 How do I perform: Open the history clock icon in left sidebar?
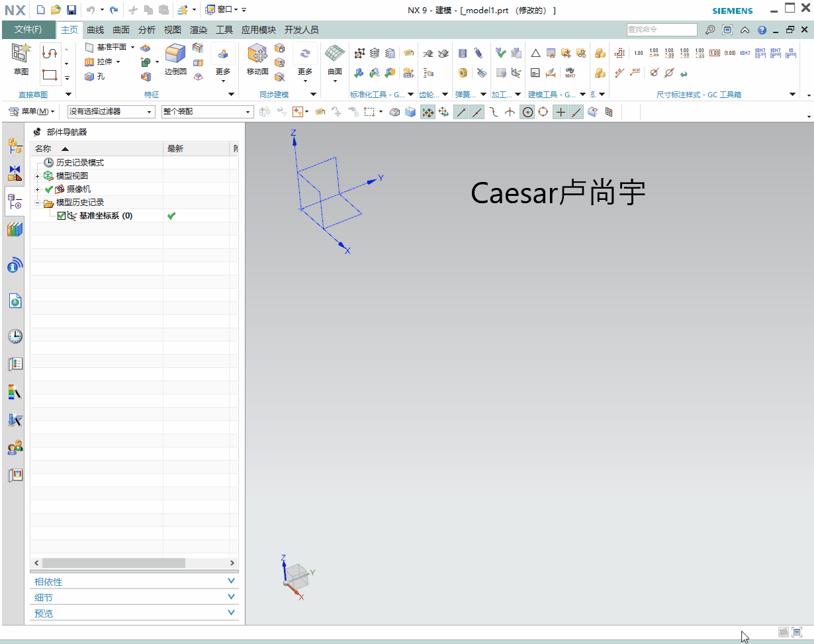coord(15,336)
